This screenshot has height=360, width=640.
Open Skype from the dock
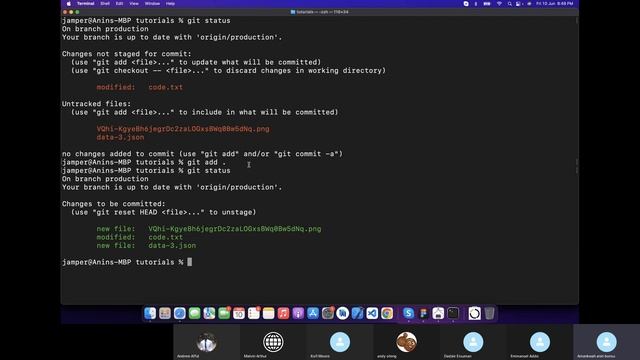click(408, 313)
